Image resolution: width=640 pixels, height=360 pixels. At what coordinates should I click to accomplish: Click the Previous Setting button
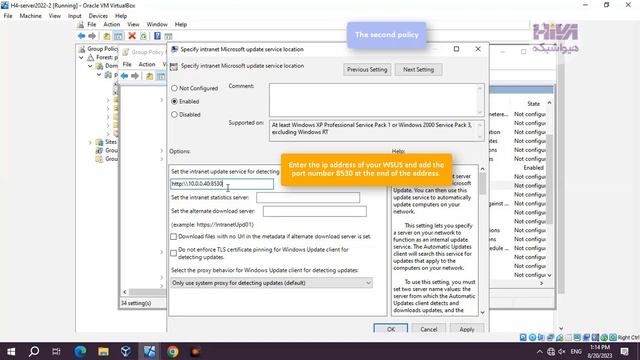(367, 69)
